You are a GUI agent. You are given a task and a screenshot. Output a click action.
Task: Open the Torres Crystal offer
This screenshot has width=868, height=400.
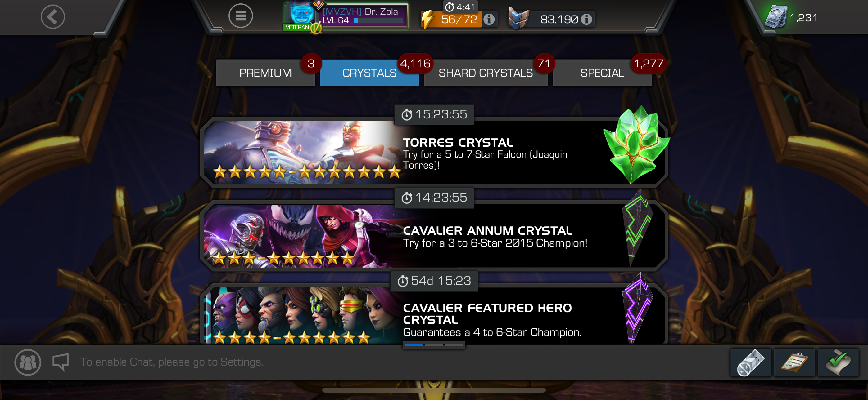(434, 152)
